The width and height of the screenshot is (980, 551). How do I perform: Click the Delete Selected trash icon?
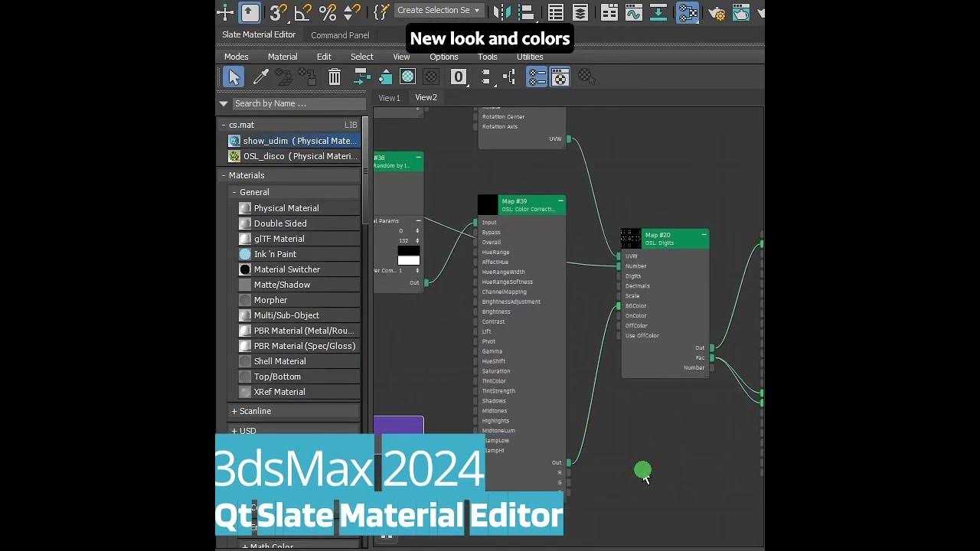pyautogui.click(x=335, y=77)
